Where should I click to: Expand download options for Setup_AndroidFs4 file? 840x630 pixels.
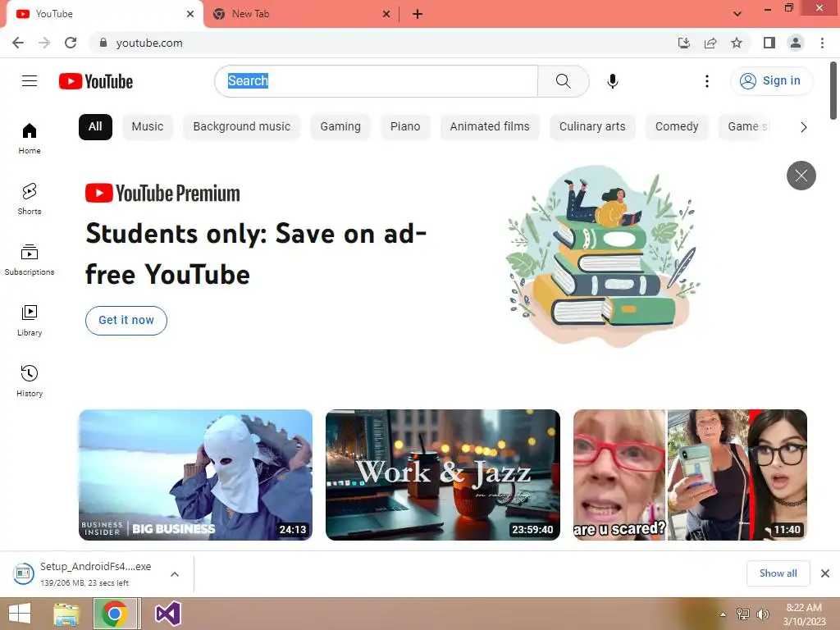click(174, 574)
